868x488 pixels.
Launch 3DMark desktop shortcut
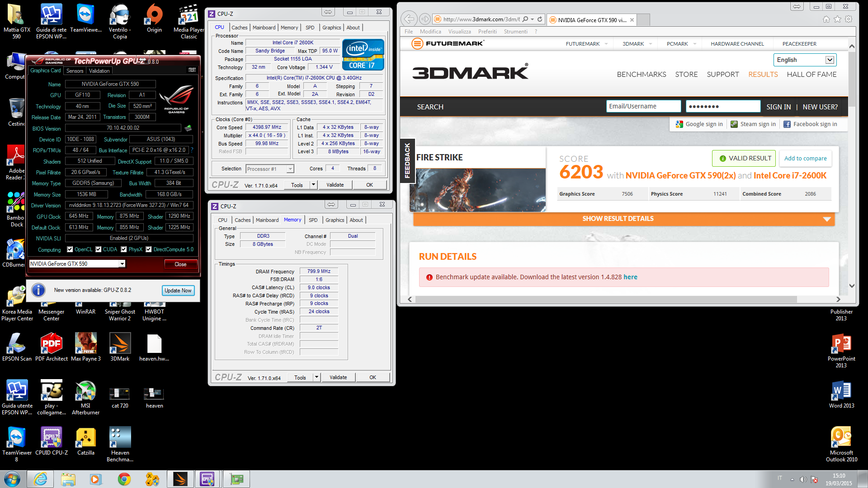coord(120,347)
